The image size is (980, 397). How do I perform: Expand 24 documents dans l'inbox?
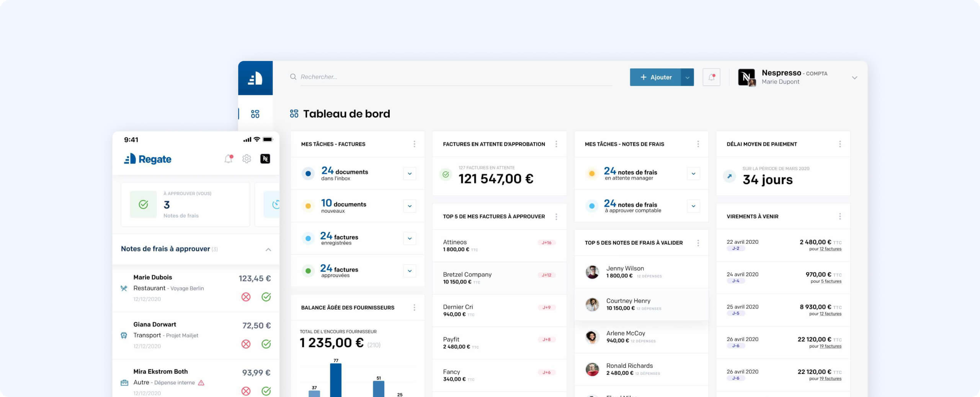point(410,174)
